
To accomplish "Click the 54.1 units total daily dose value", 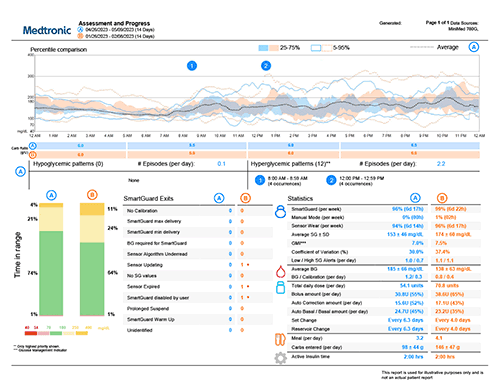I will coord(412,286).
